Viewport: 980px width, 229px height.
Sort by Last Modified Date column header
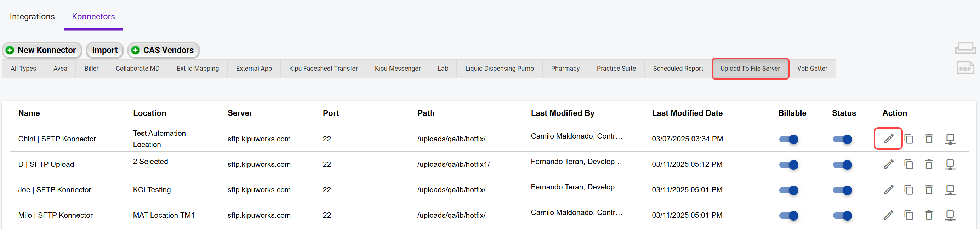(x=687, y=113)
